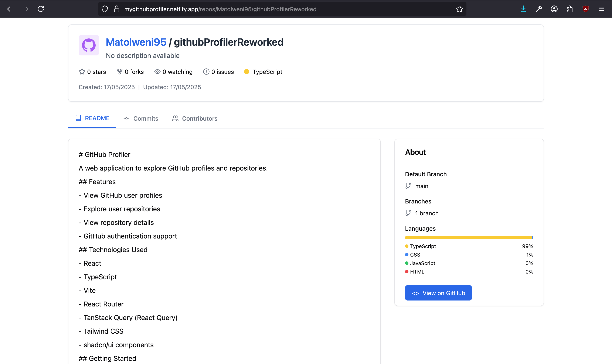Open the wrench developer tools icon

(539, 9)
